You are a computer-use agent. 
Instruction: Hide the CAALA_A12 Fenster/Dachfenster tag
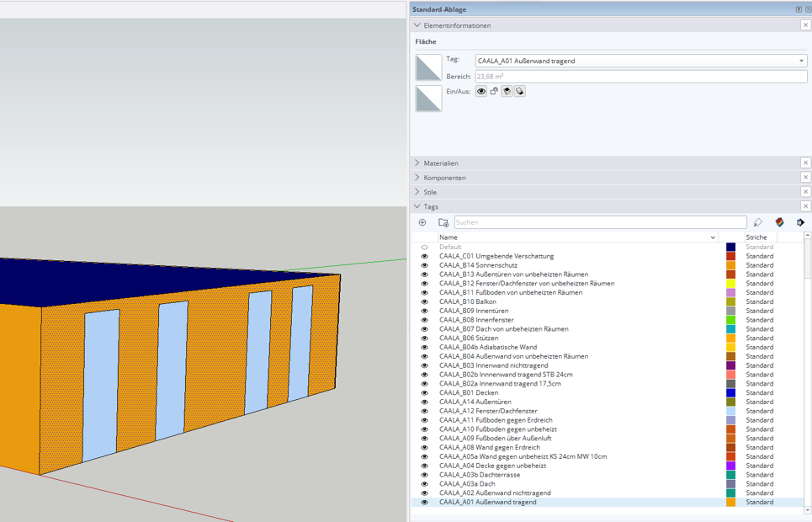pyautogui.click(x=424, y=411)
